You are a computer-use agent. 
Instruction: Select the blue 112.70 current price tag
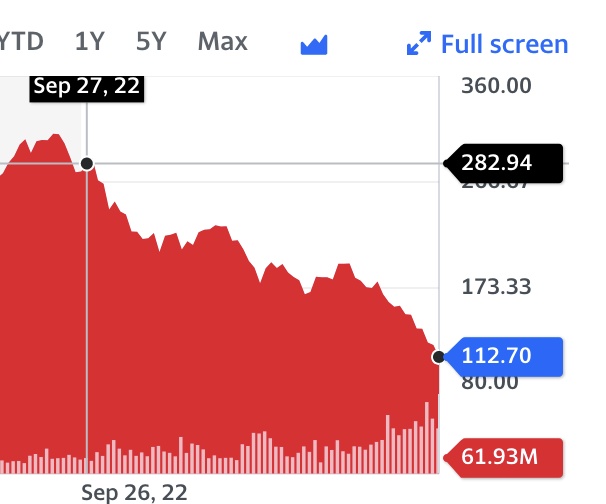[502, 356]
